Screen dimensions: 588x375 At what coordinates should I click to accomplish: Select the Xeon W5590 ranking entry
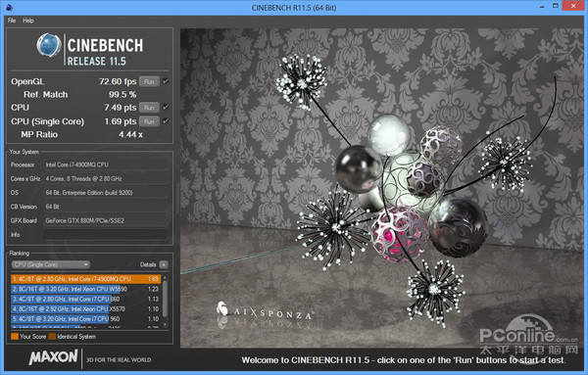tap(86, 289)
